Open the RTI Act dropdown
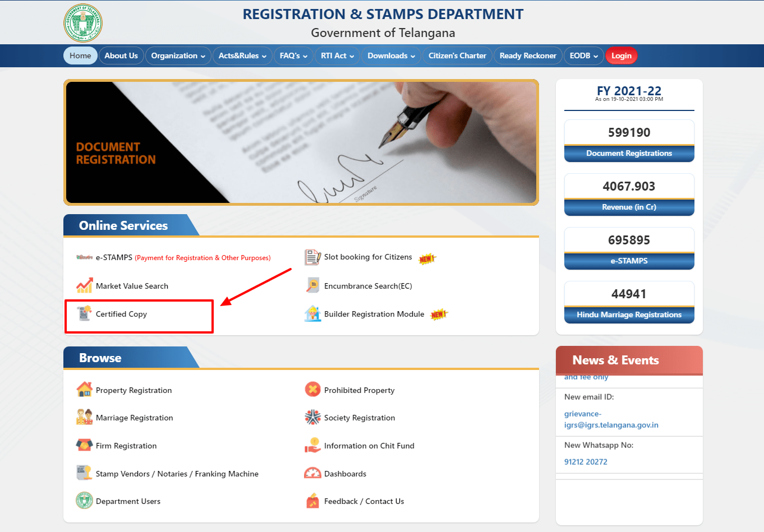The image size is (764, 532). point(337,55)
